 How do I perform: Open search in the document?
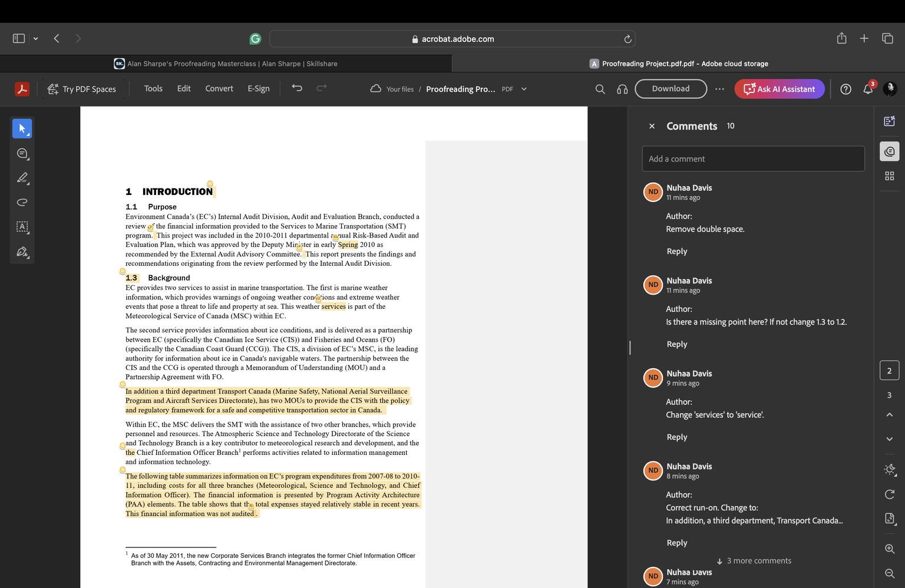pos(600,89)
